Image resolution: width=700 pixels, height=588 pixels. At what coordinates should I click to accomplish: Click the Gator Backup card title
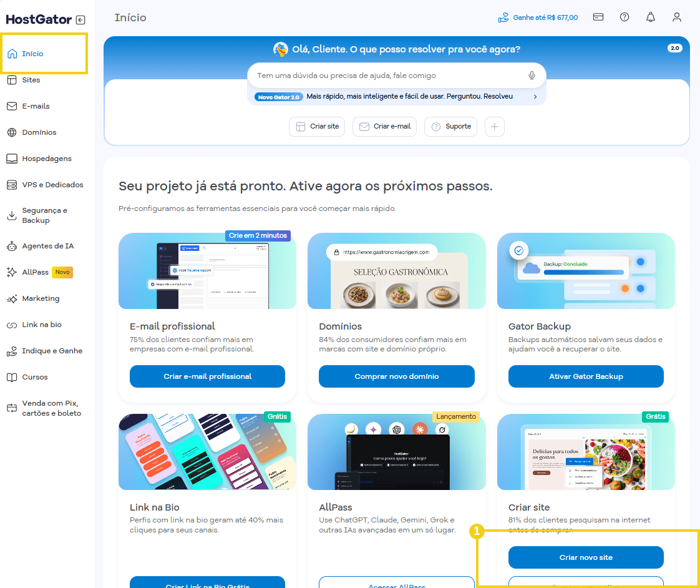[x=539, y=326]
